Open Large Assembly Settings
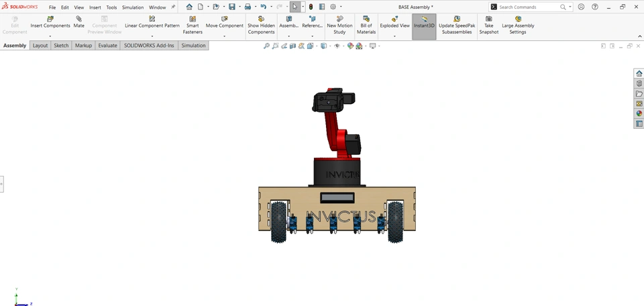Image resolution: width=644 pixels, height=306 pixels. coord(518,25)
